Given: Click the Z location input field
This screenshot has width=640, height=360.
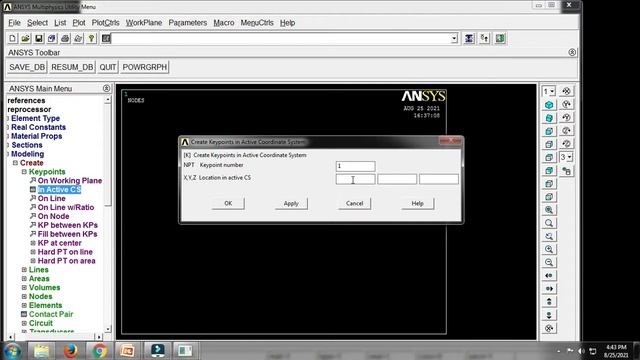Looking at the screenshot, I should tap(439, 179).
